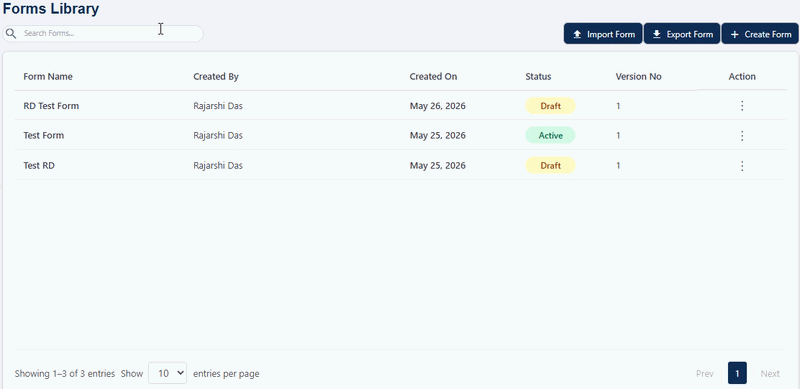Go to page 1 in pagination
Viewport: 800px width, 389px height.
coord(737,373)
